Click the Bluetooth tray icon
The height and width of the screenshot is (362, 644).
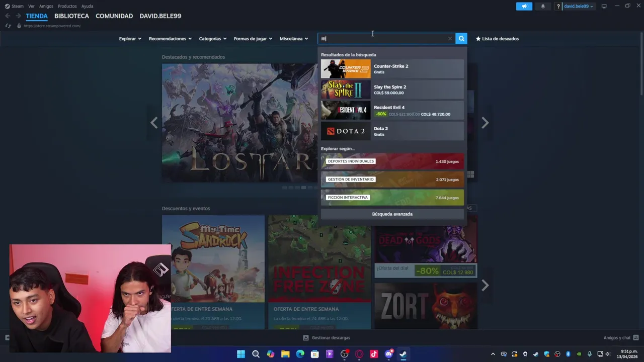568,354
